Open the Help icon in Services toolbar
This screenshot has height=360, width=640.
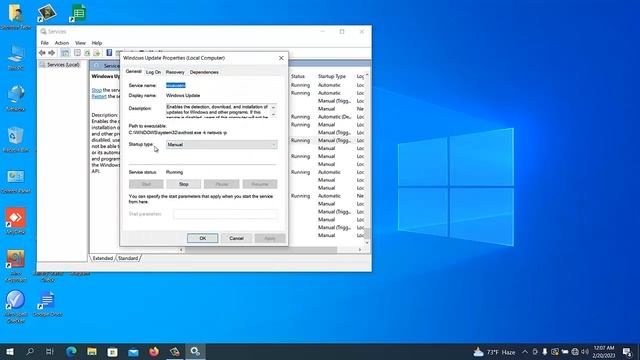(109, 53)
